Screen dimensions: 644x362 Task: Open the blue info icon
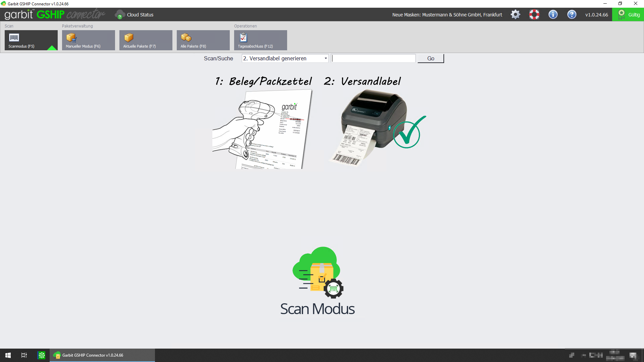click(553, 14)
